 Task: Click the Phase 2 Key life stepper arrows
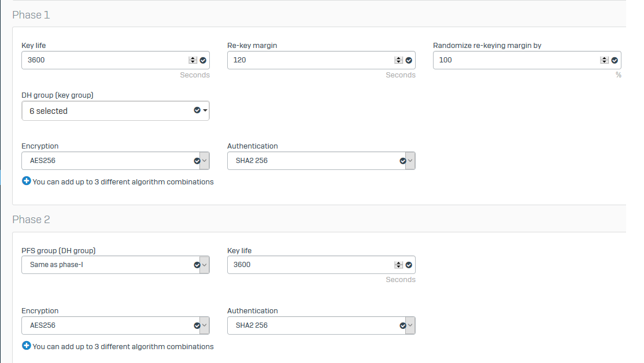tap(398, 265)
